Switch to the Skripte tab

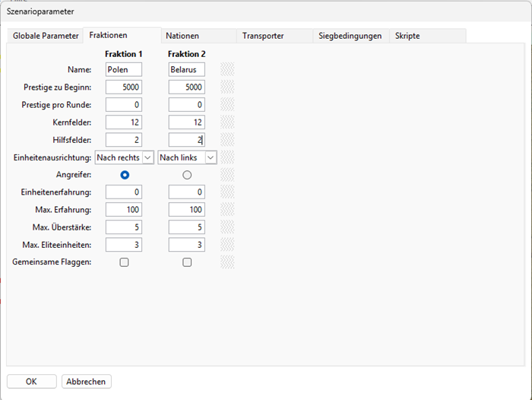point(407,36)
